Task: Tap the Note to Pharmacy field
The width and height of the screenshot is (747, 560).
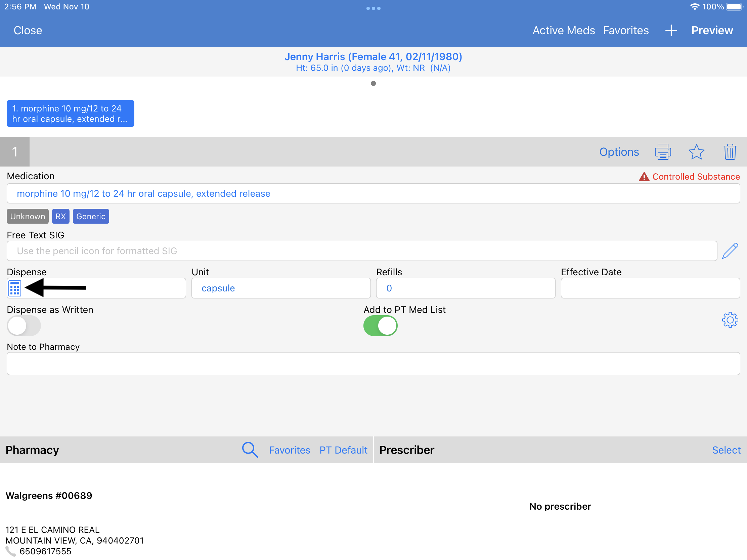Action: coord(373,364)
